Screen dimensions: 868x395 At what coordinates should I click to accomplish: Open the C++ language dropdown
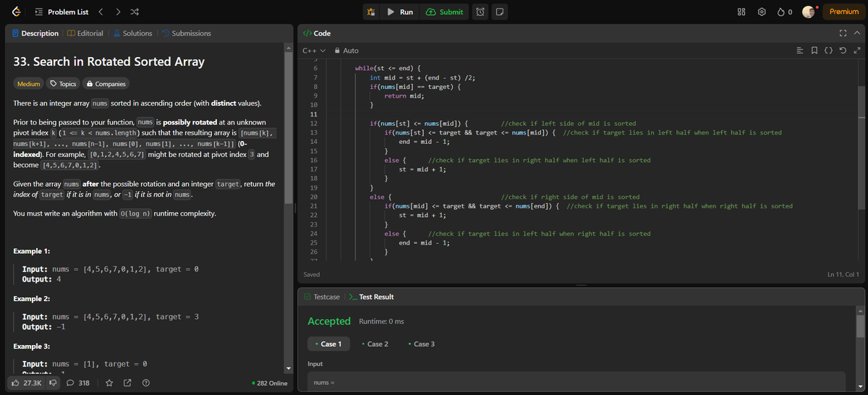pyautogui.click(x=313, y=51)
